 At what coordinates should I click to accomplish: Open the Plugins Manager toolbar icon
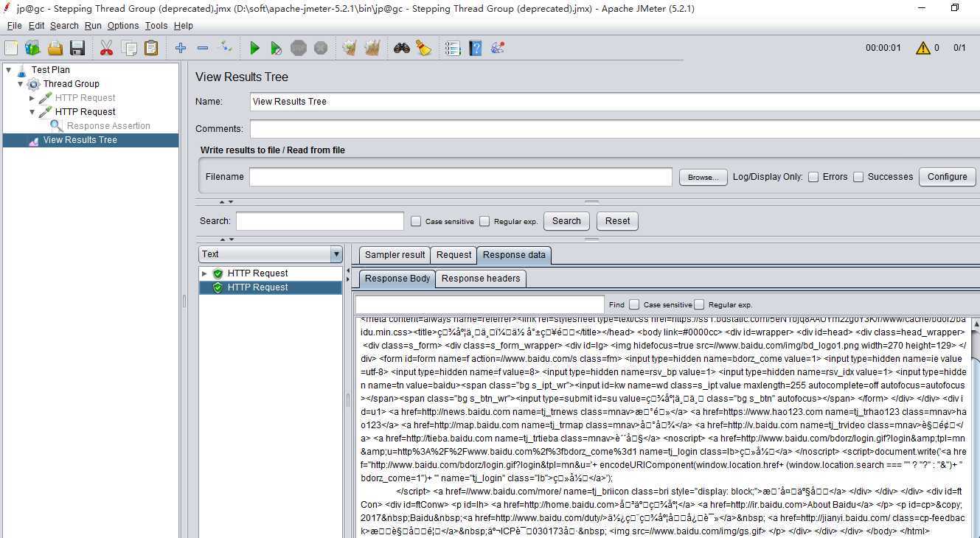click(x=498, y=48)
